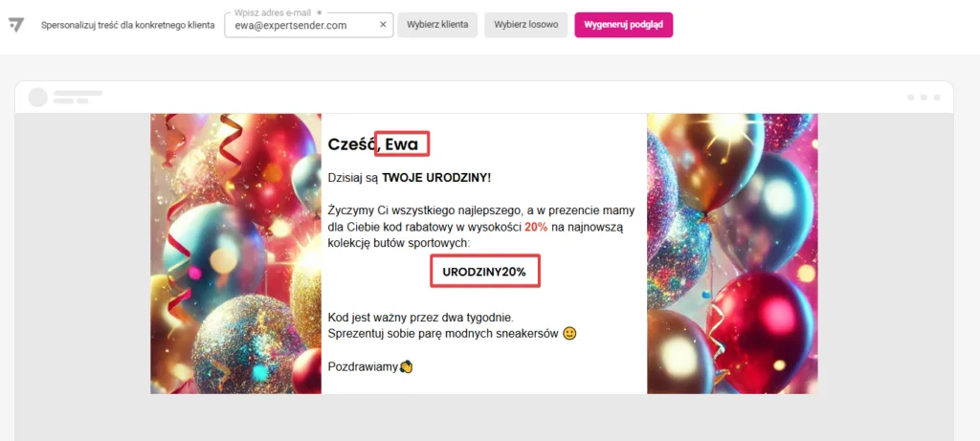Click the balloon image left of the message
This screenshot has width=980, height=441.
[x=235, y=254]
